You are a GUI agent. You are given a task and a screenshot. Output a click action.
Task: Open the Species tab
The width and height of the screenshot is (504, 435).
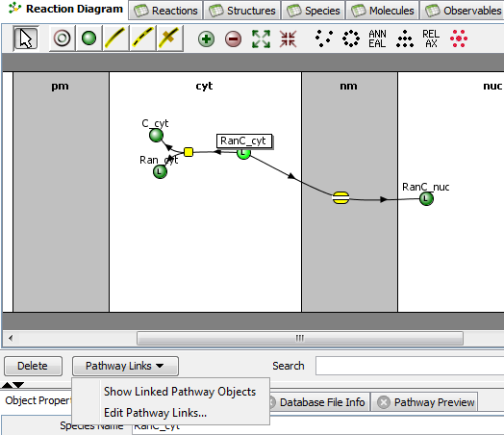313,11
